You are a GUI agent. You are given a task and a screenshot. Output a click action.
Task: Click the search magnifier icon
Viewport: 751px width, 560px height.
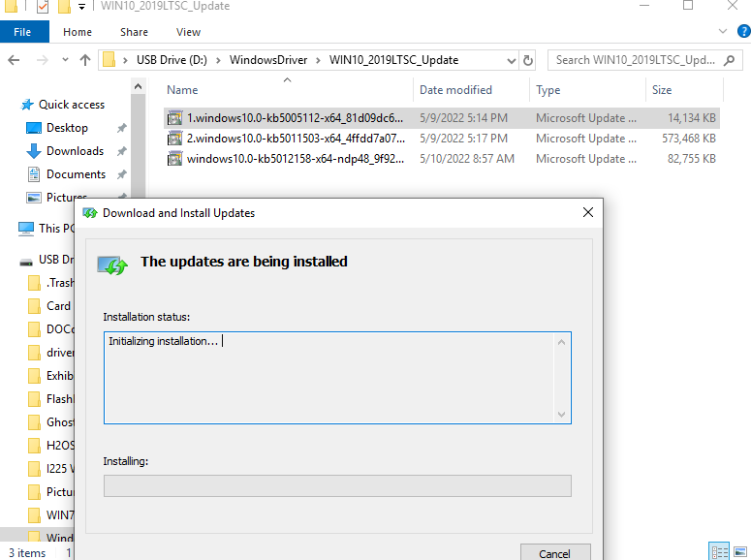pyautogui.click(x=729, y=60)
